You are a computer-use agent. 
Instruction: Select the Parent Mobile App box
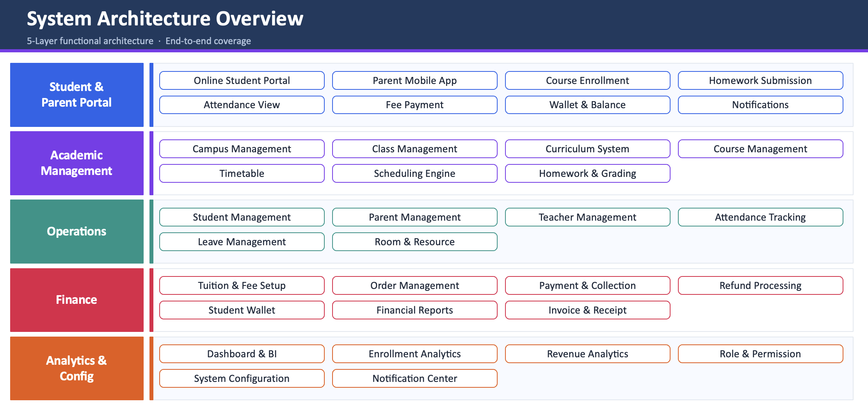[414, 80]
